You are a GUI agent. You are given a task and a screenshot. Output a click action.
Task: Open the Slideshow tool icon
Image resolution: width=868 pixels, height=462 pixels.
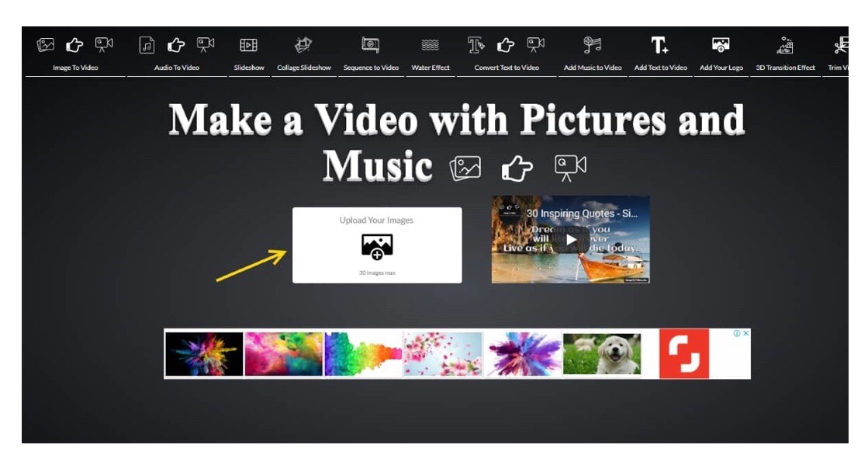249,46
